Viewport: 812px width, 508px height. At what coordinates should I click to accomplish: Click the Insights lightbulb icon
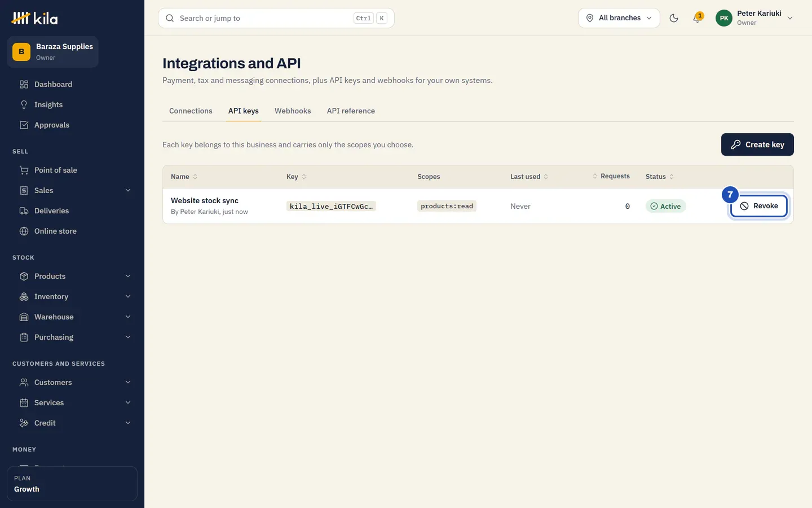coord(24,104)
